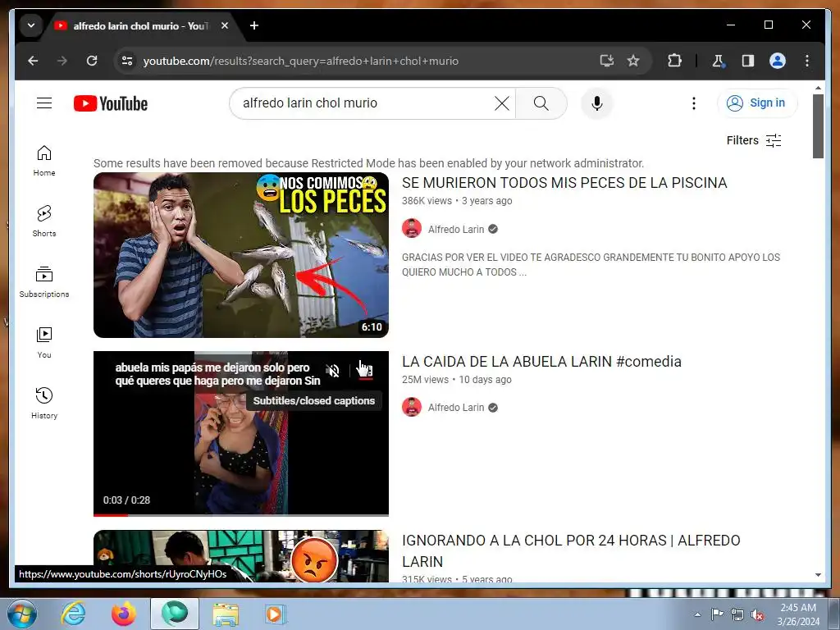Click Alfredo Larin avatar under the peces video
This screenshot has height=630, width=840.
pyautogui.click(x=412, y=229)
